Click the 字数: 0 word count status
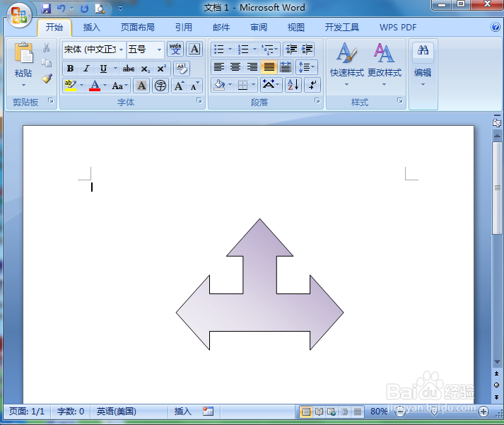The width and height of the screenshot is (504, 425). point(71,411)
